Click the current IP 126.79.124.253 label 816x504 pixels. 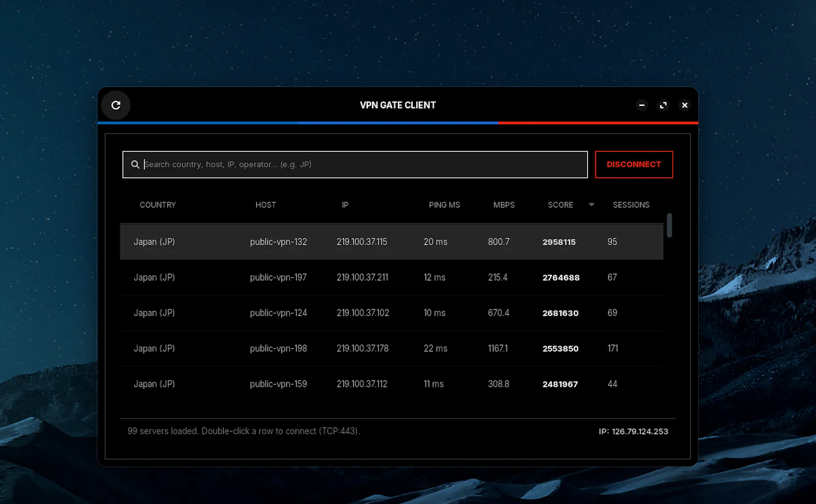[633, 432]
